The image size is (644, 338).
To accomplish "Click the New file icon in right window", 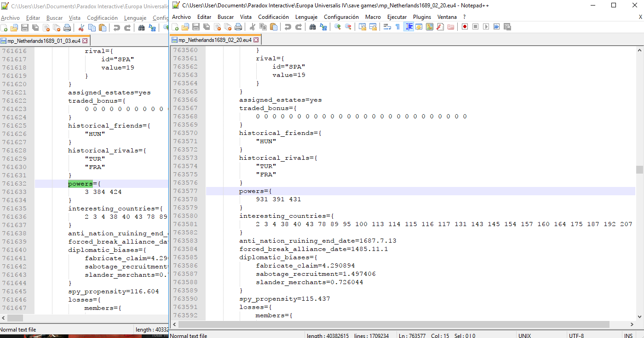I will point(175,27).
